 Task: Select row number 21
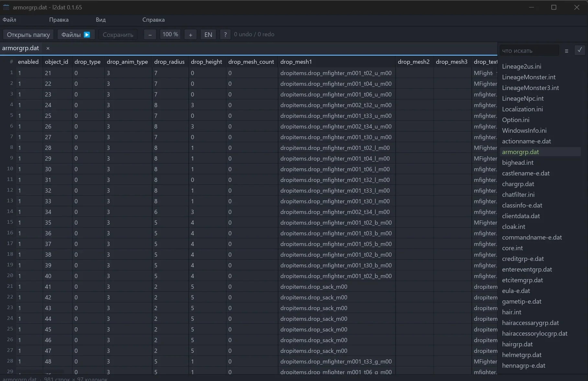pyautogui.click(x=10, y=286)
